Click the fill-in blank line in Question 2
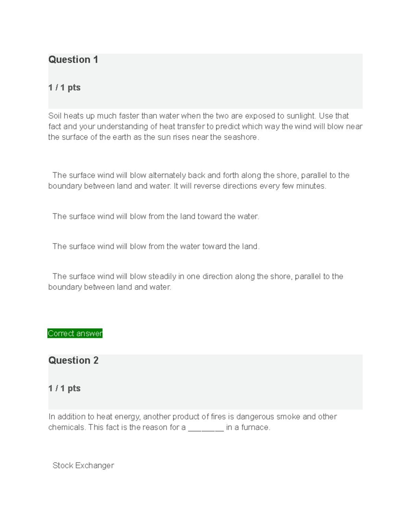 click(206, 428)
